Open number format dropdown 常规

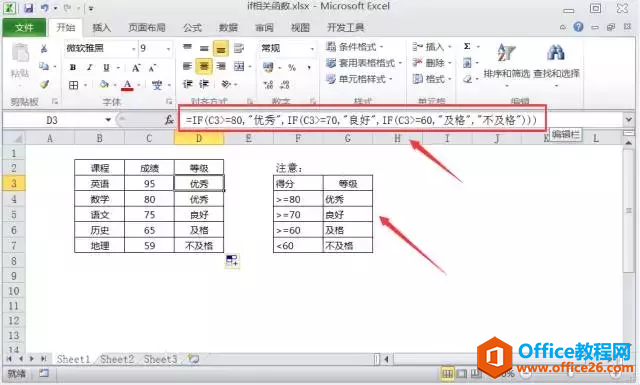click(x=312, y=49)
